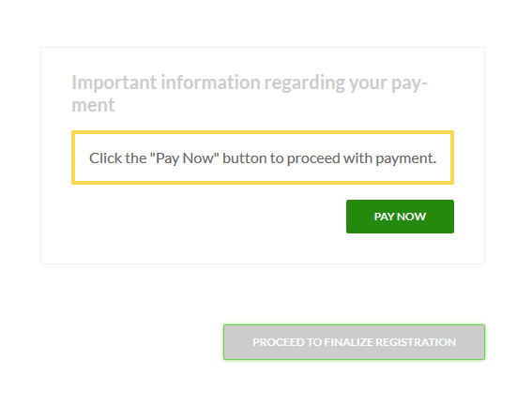Click 'information' word in the card heading
This screenshot has height=405, width=532.
tap(210, 82)
